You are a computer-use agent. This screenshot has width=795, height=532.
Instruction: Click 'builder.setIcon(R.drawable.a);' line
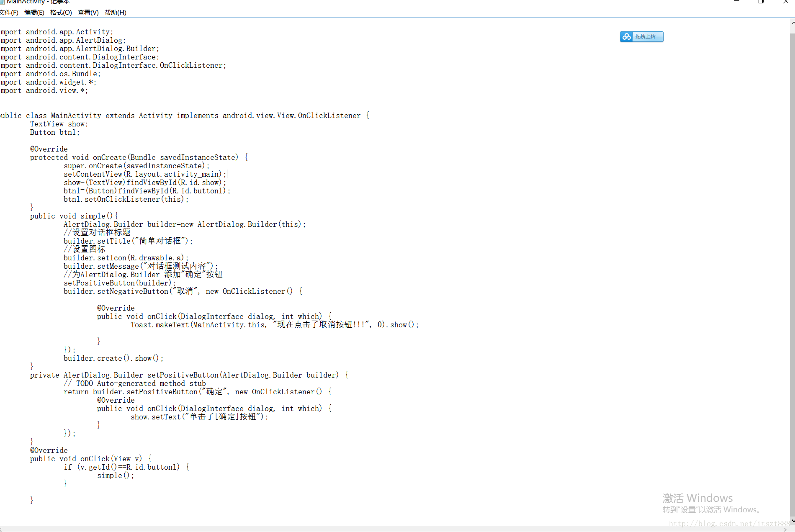point(126,258)
